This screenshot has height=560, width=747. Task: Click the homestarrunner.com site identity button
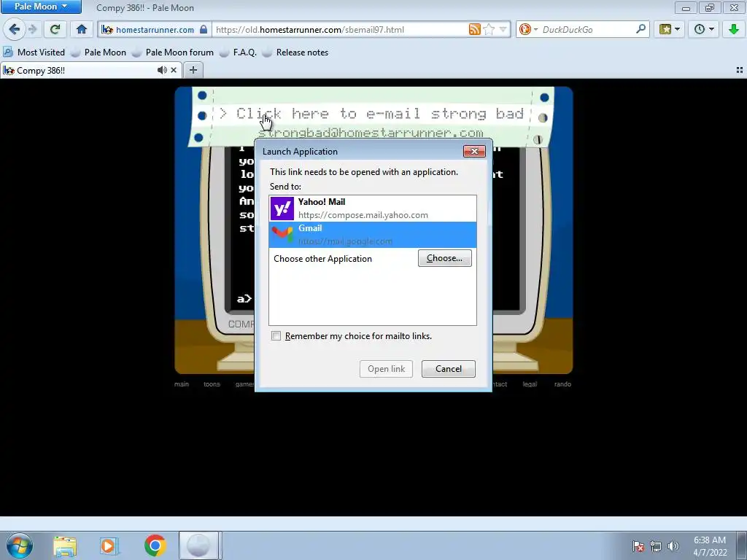(155, 29)
